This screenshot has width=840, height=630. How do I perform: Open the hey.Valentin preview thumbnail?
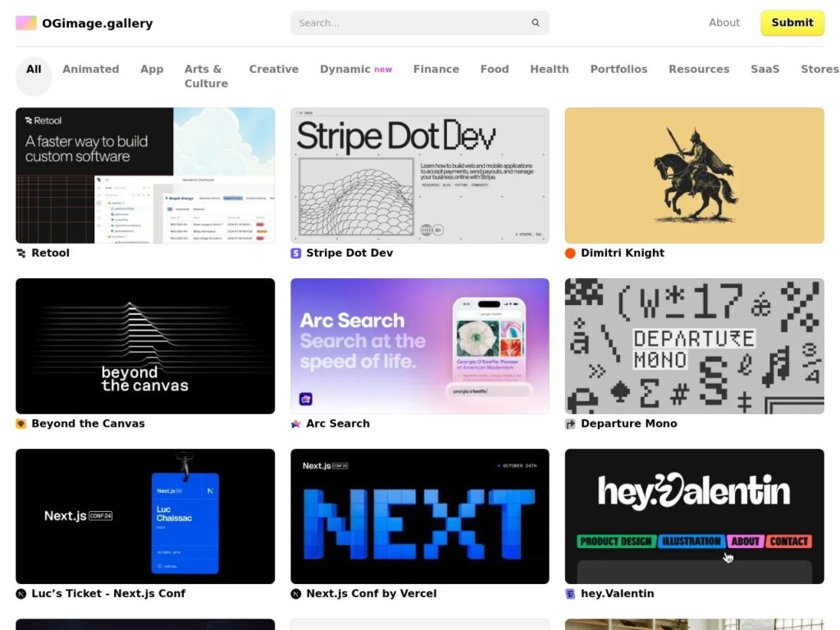(x=694, y=517)
